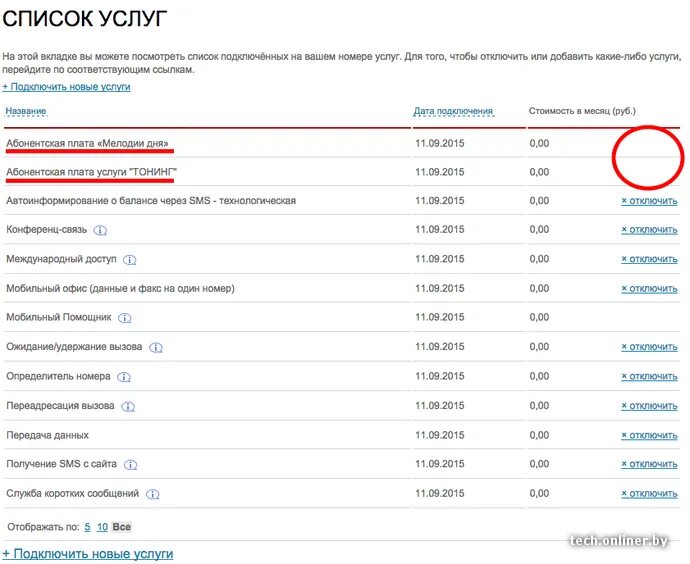The height and width of the screenshot is (564, 690).
Task: Click column header Стоимость в месяц (руб.)
Action: tap(582, 111)
